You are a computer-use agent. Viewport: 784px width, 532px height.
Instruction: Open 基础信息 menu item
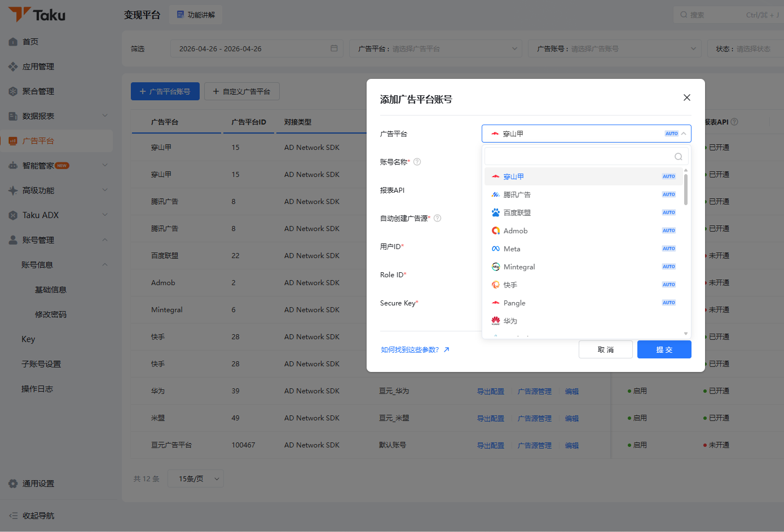click(51, 290)
